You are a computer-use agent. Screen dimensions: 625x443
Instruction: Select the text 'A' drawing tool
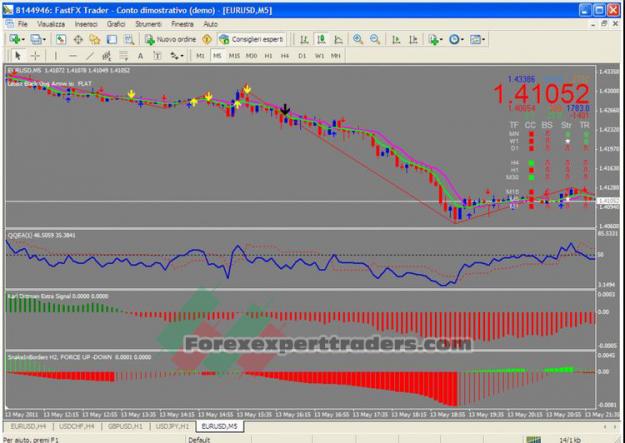click(x=140, y=55)
